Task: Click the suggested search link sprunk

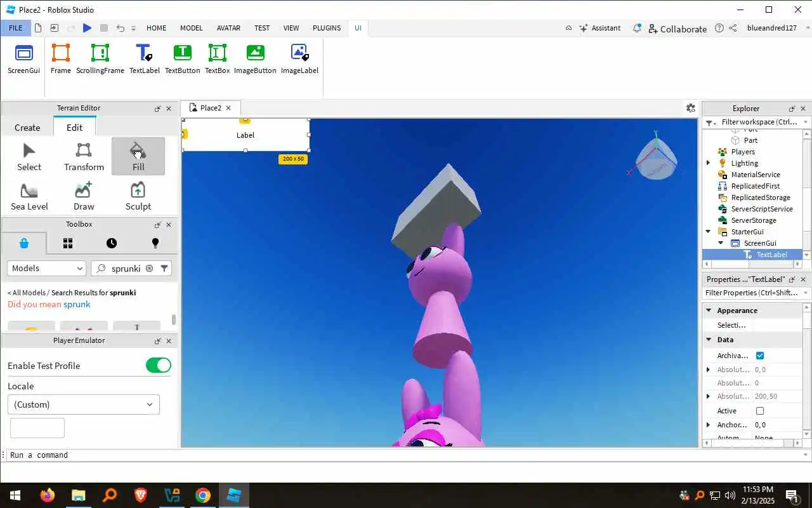Action: 77,304
